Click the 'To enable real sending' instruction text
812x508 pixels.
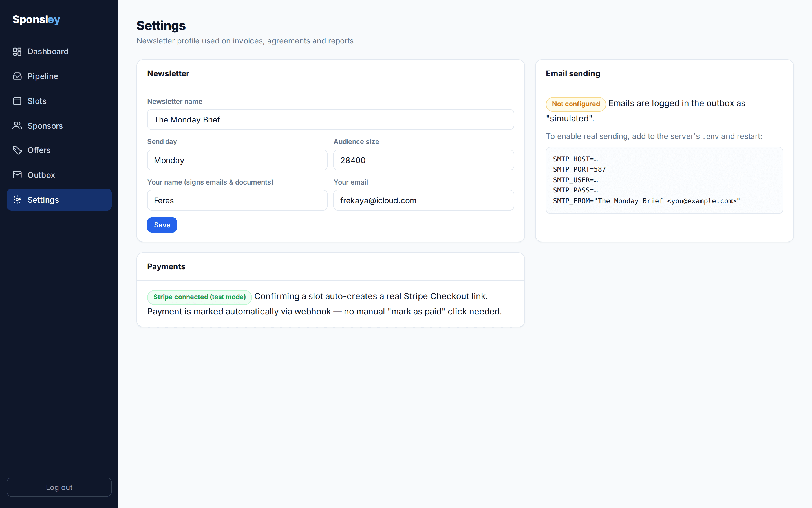[x=654, y=136]
